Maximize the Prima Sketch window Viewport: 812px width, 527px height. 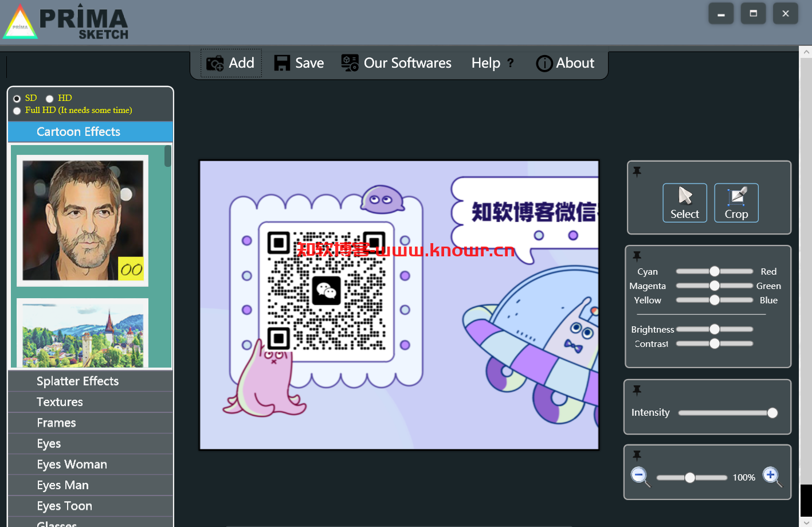(753, 14)
